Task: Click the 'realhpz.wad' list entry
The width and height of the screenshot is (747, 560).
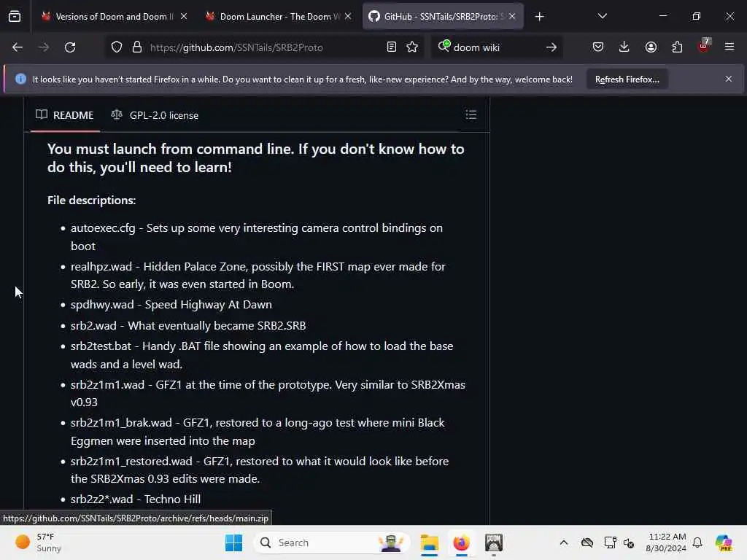Action: point(258,275)
